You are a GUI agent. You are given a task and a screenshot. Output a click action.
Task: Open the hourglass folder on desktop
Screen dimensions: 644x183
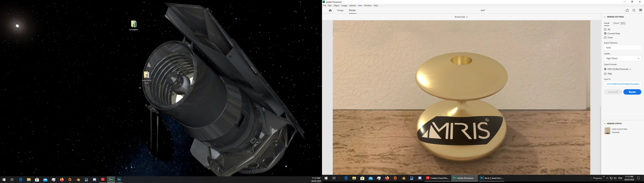[x=134, y=24]
